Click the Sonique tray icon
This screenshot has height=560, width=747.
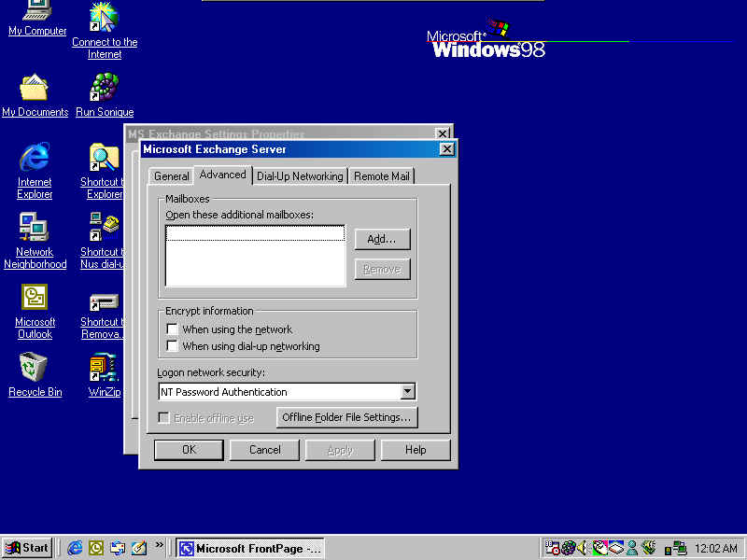point(569,548)
